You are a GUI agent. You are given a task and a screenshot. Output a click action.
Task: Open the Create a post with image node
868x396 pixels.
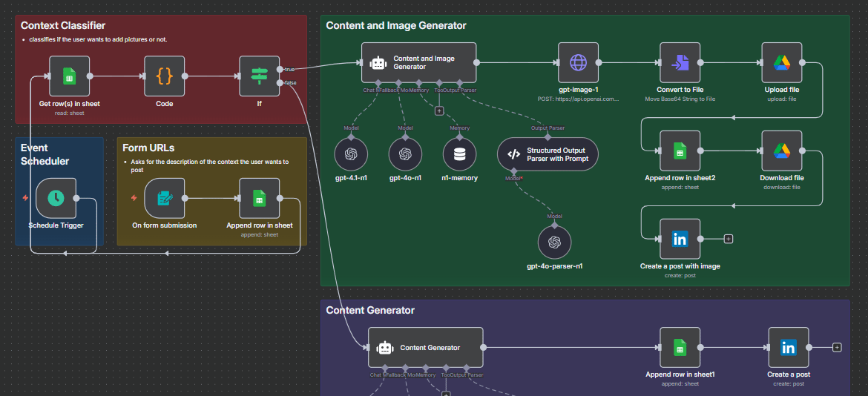pyautogui.click(x=680, y=239)
